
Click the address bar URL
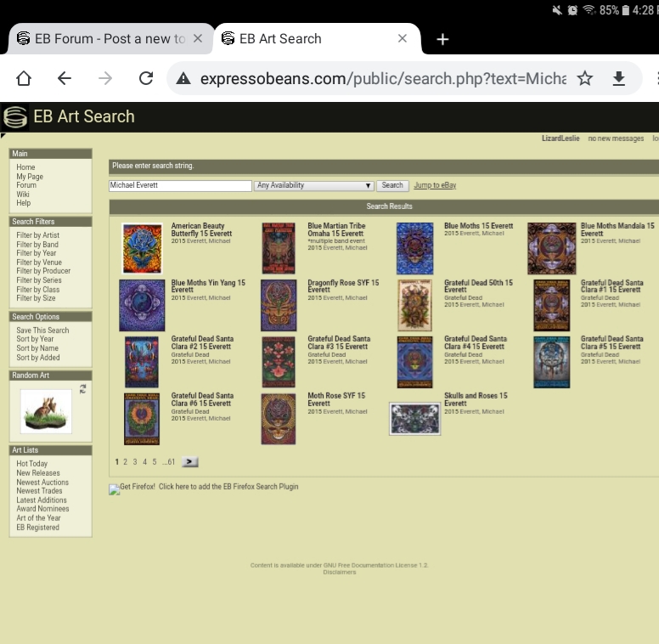(x=383, y=79)
